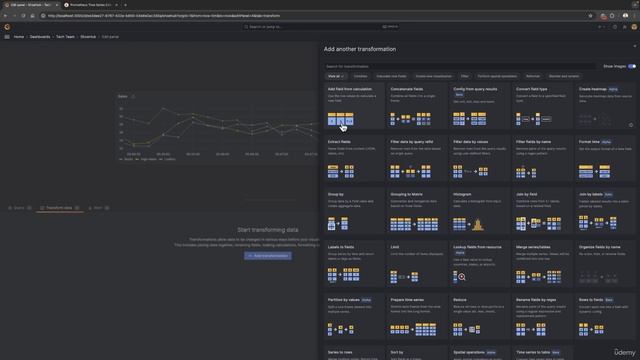Filter by Create new visualization category

433,76
